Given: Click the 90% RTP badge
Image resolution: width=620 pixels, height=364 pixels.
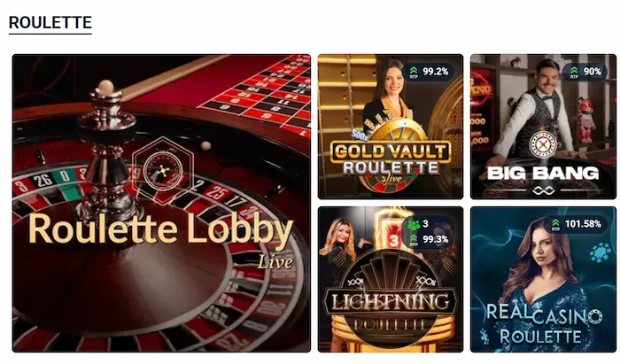Looking at the screenshot, I should click(x=585, y=72).
